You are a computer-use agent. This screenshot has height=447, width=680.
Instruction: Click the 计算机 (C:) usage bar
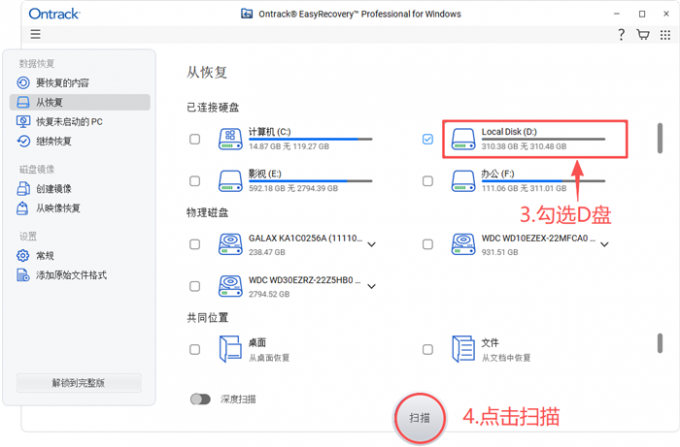click(311, 139)
